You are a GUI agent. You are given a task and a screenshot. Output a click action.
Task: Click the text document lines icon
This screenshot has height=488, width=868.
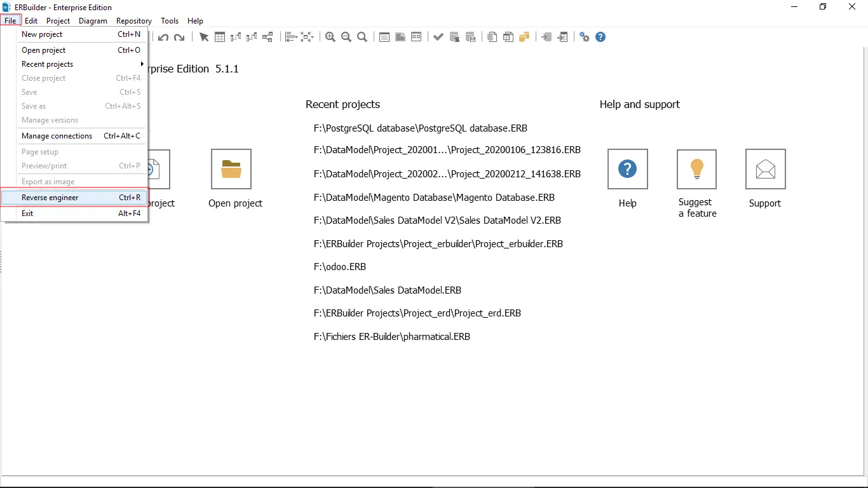pos(400,37)
